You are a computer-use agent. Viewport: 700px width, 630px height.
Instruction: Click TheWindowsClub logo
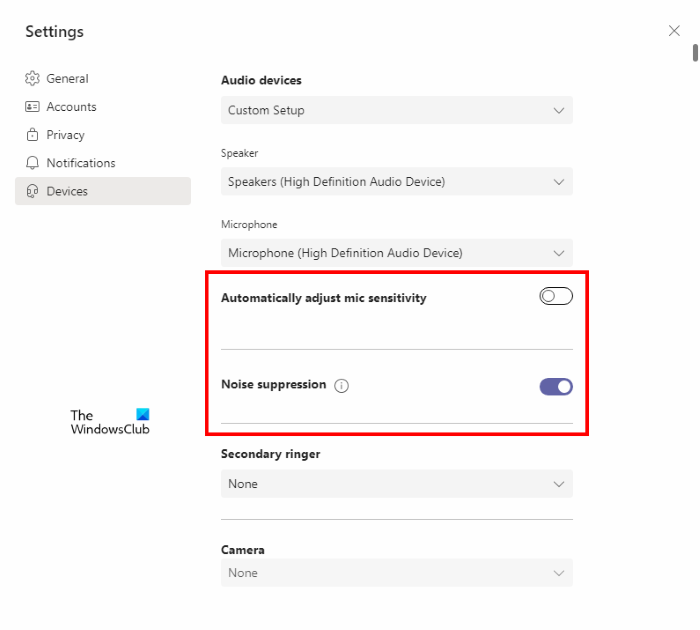pyautogui.click(x=110, y=422)
